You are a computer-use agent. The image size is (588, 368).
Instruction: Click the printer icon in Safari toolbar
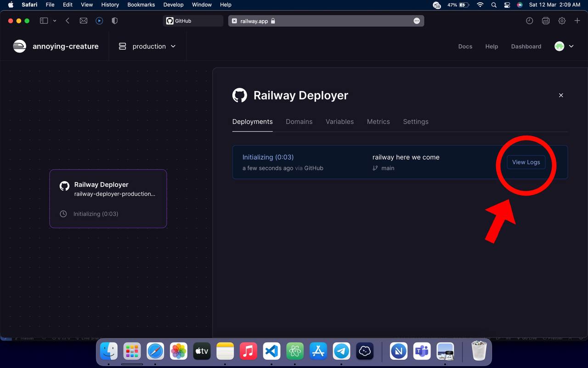546,21
